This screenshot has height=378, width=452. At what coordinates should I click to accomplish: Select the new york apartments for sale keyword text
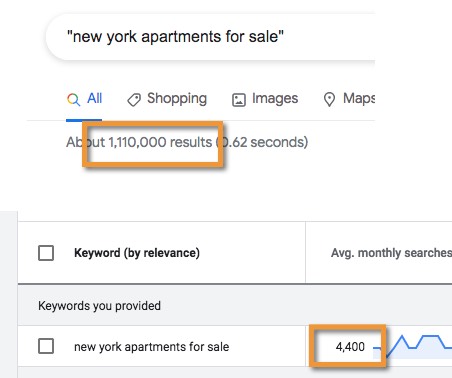click(x=152, y=347)
